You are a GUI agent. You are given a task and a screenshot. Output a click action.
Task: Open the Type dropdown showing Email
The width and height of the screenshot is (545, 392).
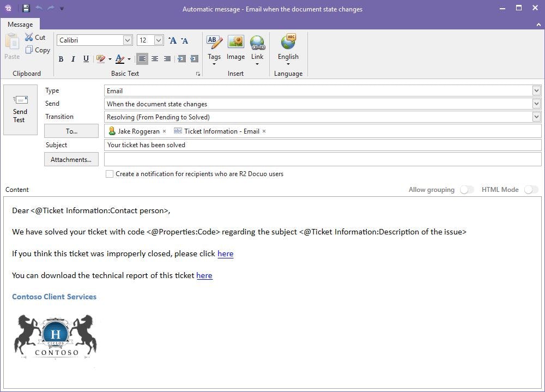click(x=536, y=91)
